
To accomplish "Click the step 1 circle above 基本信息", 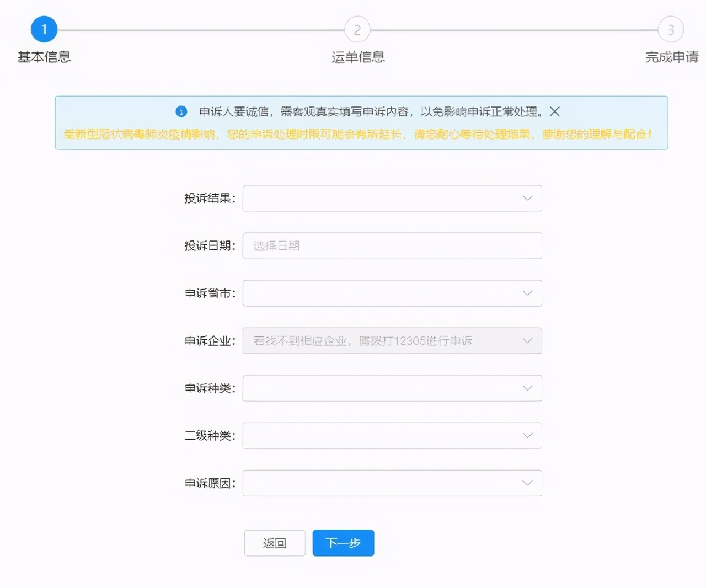I will pos(44,29).
